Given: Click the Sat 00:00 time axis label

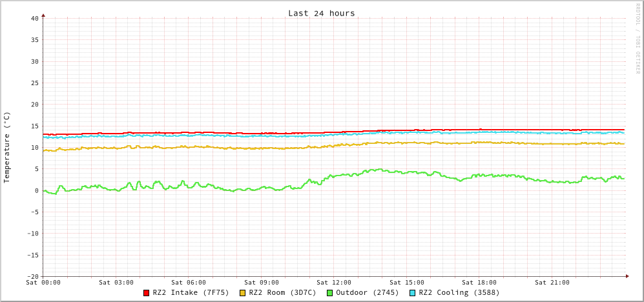Looking at the screenshot, I should pyautogui.click(x=43, y=283).
